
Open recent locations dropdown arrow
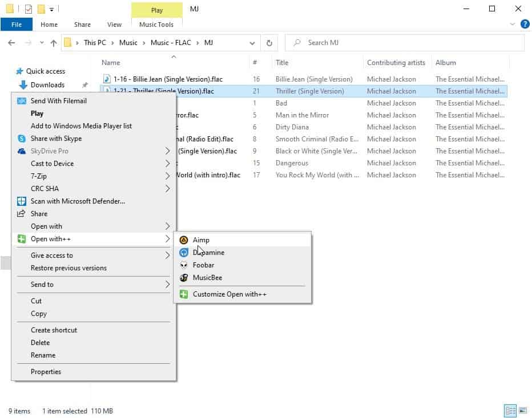pos(42,43)
